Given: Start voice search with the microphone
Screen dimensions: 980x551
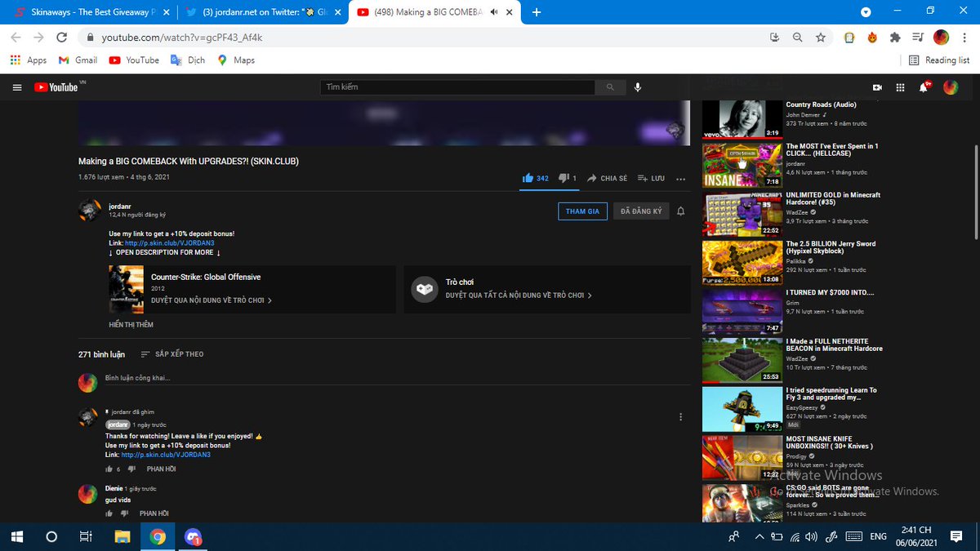Looking at the screenshot, I should click(638, 87).
